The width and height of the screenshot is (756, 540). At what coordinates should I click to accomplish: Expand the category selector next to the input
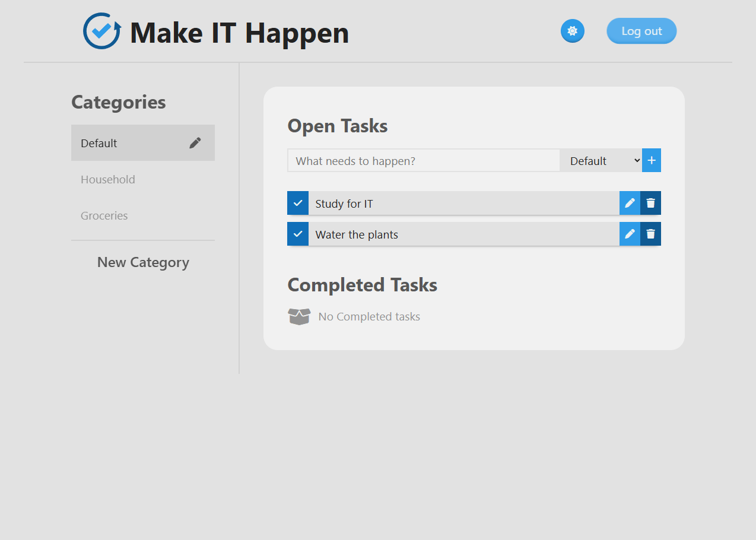[601, 160]
